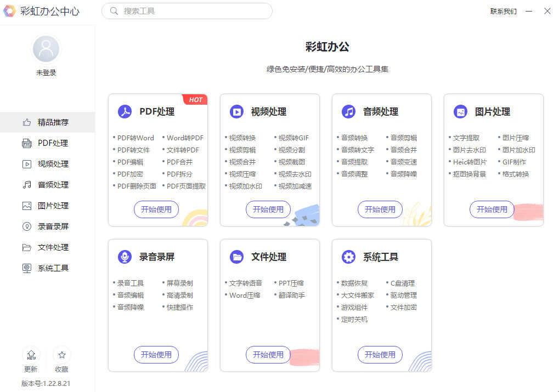Switch to 图片处理 in the sidebar
Image resolution: width=559 pixels, height=392 pixels.
[47, 206]
